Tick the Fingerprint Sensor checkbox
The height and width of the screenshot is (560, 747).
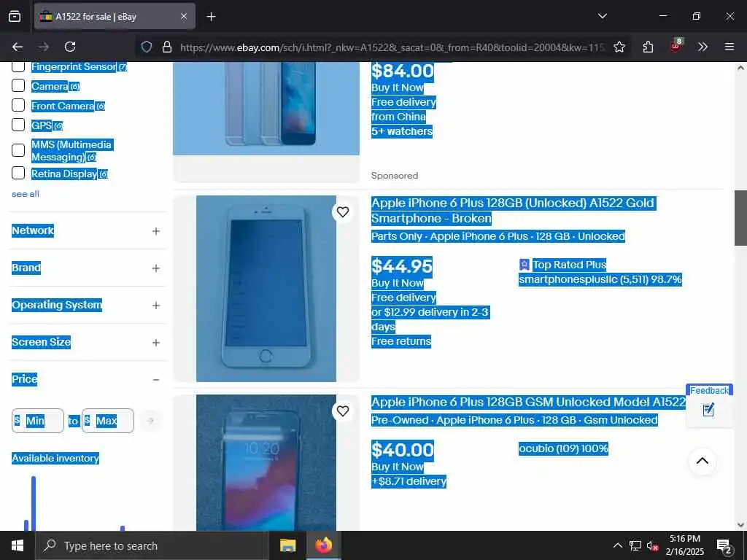(18, 66)
